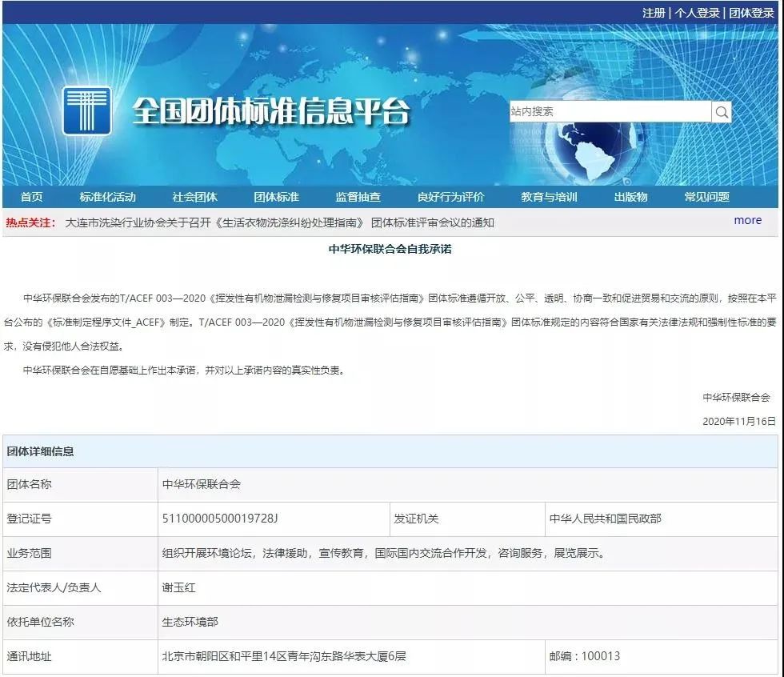Open the 良好行为评价 menu item

(450, 197)
